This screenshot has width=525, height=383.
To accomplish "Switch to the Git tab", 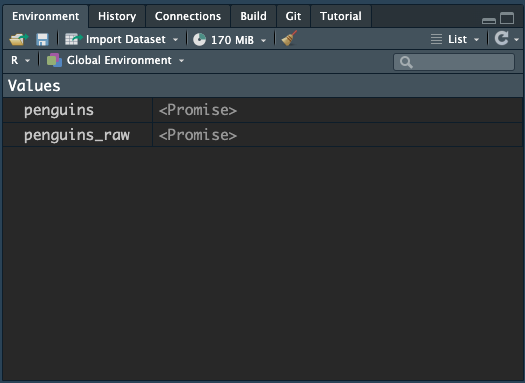I will (x=293, y=16).
